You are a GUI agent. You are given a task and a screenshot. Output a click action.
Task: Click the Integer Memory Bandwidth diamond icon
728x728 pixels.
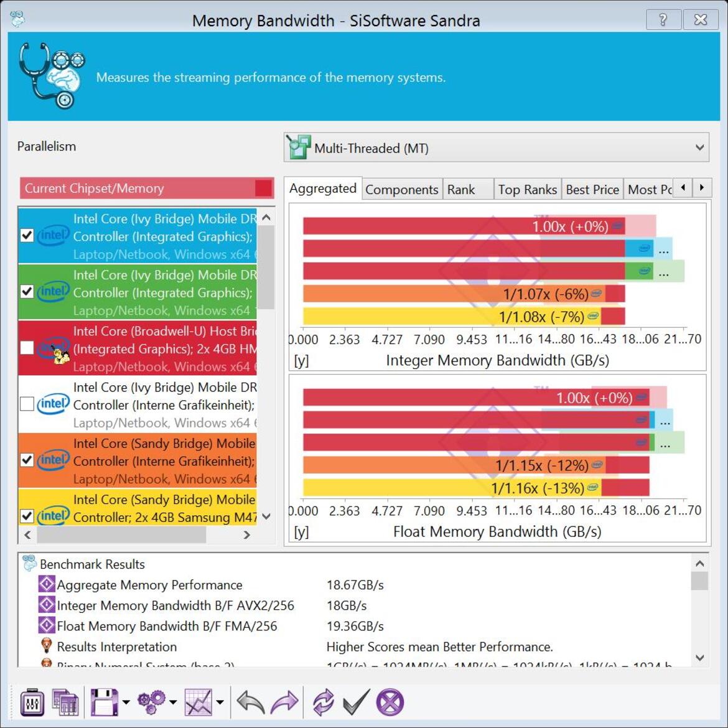[x=47, y=604]
